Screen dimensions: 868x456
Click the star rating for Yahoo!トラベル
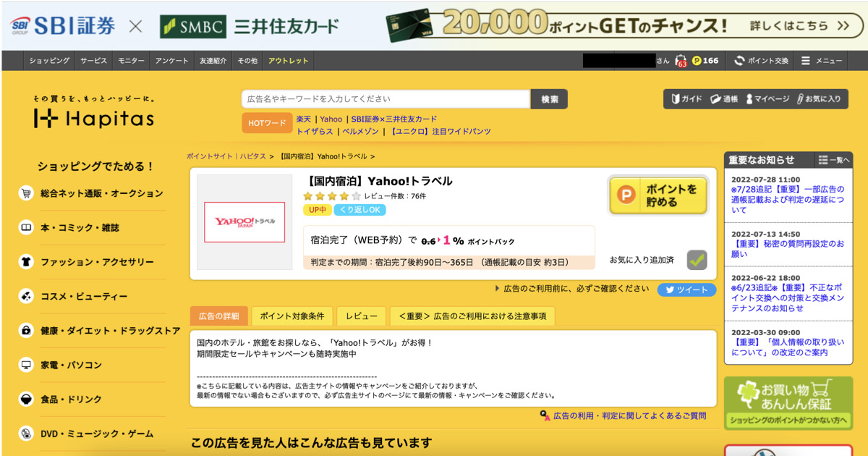(332, 196)
